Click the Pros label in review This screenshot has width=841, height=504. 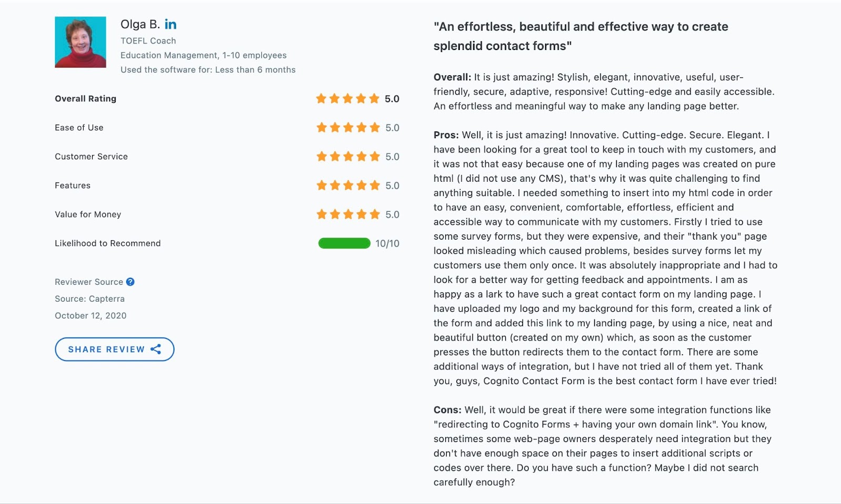point(446,135)
